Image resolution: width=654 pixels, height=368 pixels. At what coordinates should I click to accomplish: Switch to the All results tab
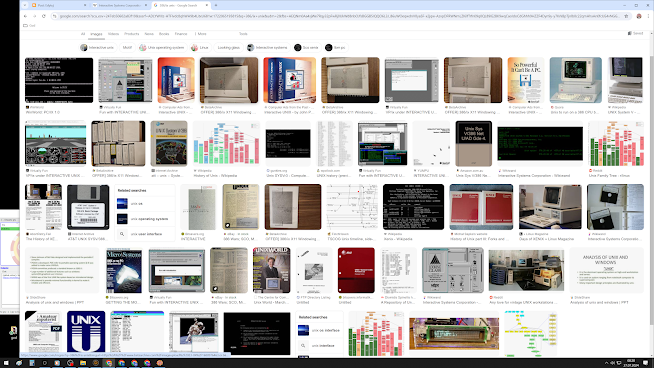click(x=83, y=34)
